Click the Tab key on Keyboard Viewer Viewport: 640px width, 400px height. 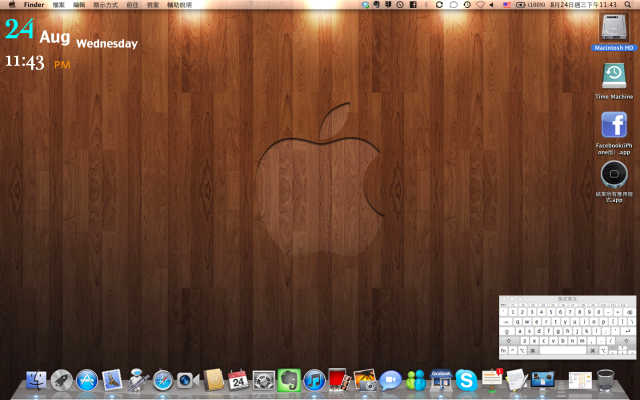pyautogui.click(x=506, y=322)
